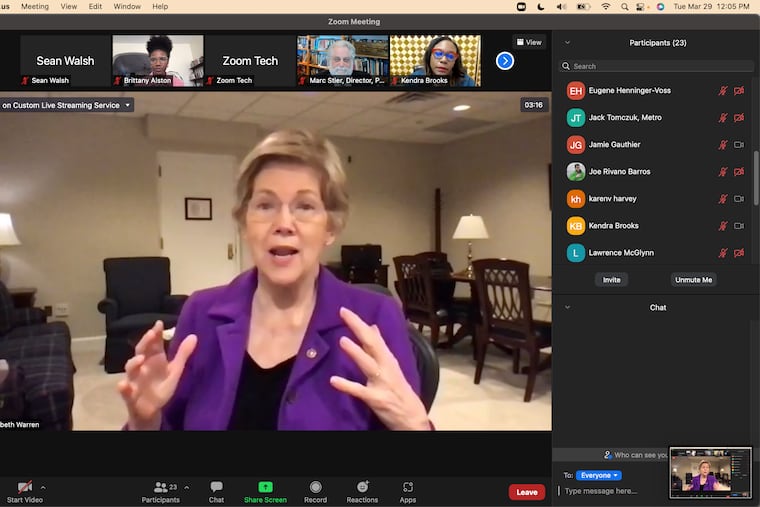Open the Apps icon
This screenshot has width=760, height=507.
408,487
